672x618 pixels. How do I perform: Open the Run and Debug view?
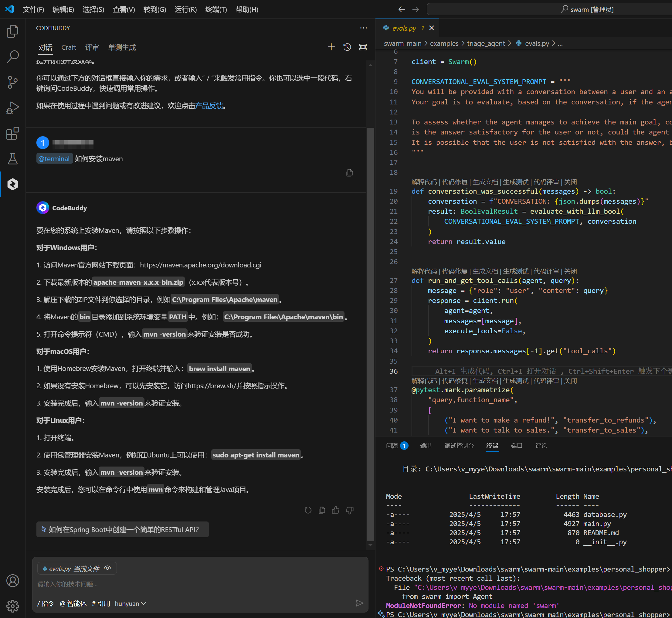tap(12, 108)
